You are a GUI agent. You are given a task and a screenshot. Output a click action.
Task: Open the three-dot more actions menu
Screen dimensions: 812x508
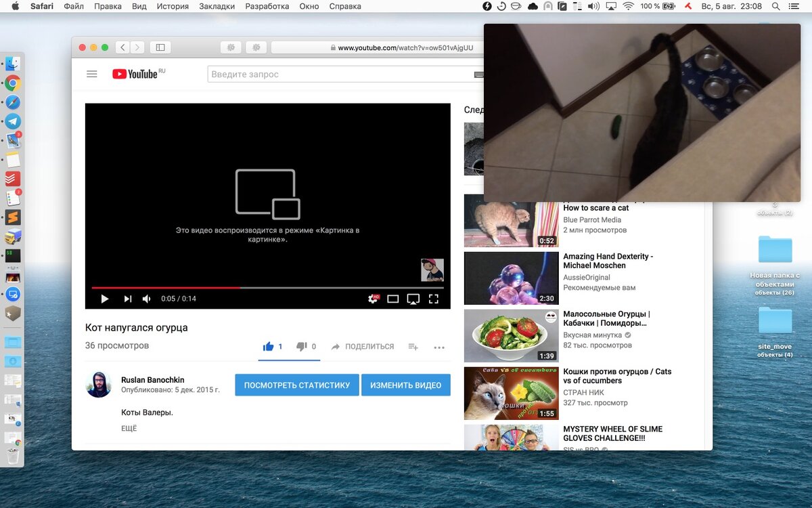(x=439, y=347)
